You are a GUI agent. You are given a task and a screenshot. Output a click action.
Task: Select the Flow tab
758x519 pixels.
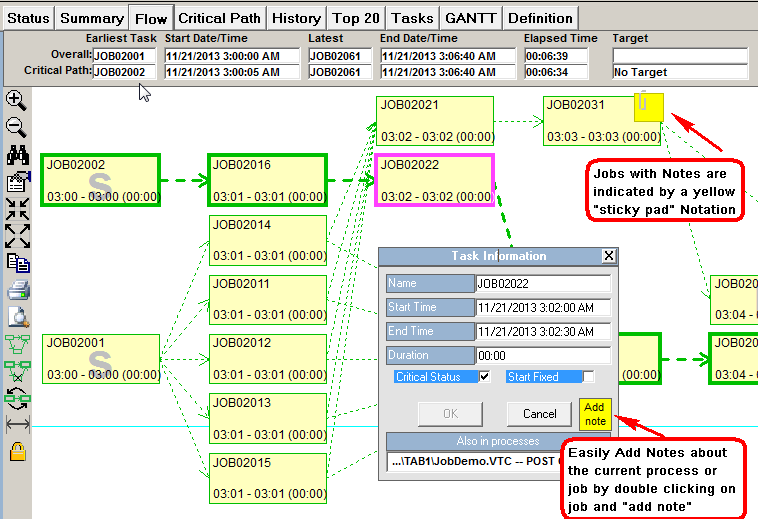pos(151,18)
